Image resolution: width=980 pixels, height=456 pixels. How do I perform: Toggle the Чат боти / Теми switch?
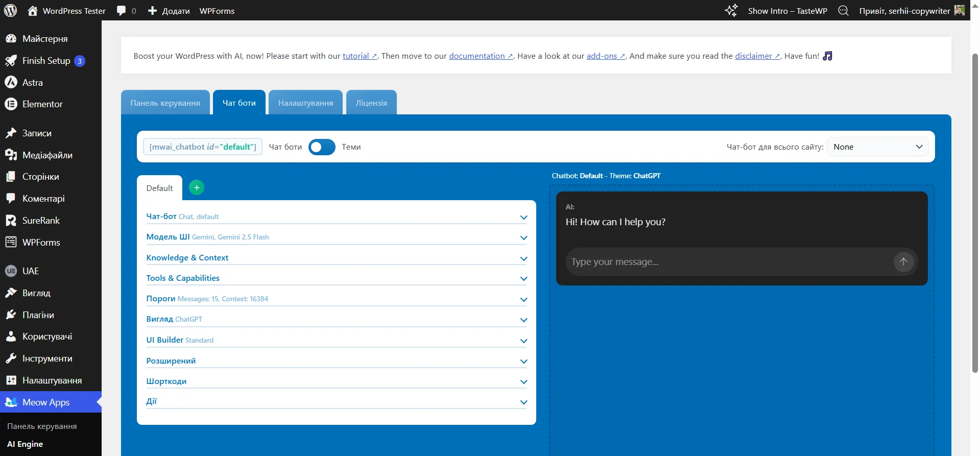coord(322,147)
